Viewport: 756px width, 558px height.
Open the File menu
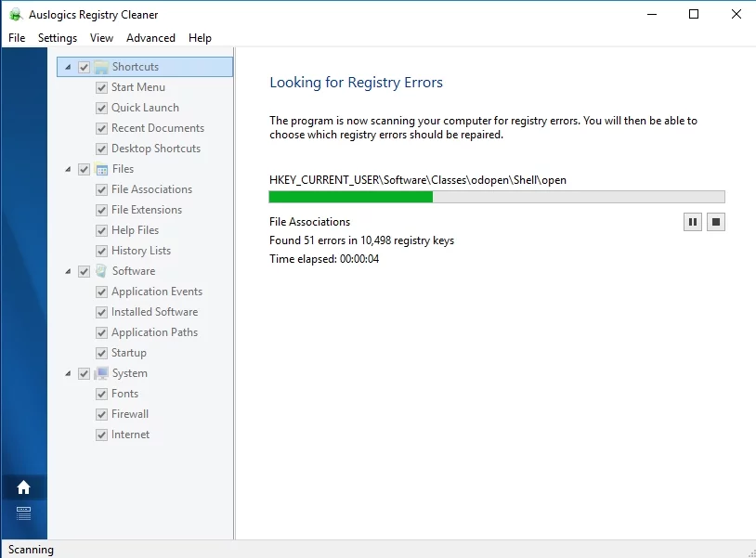coord(17,37)
